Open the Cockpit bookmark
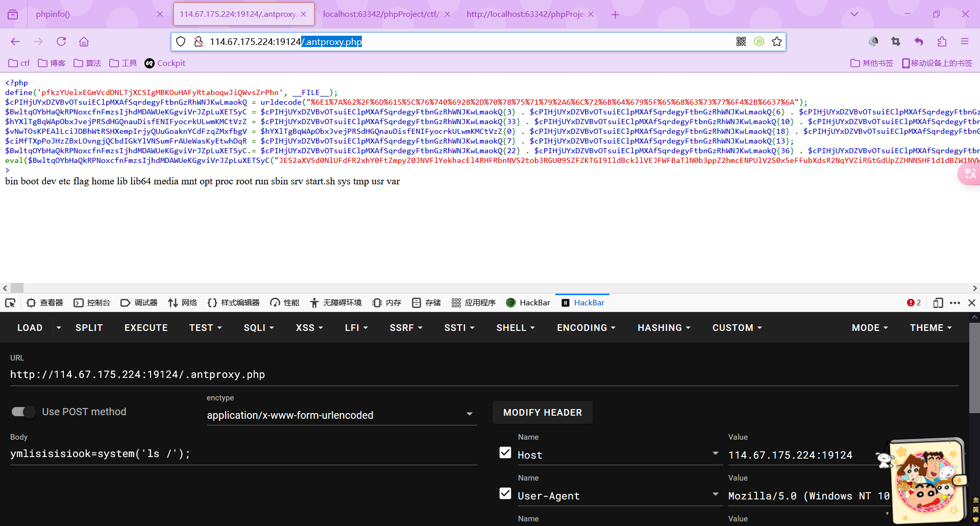The image size is (980, 526). [x=165, y=63]
